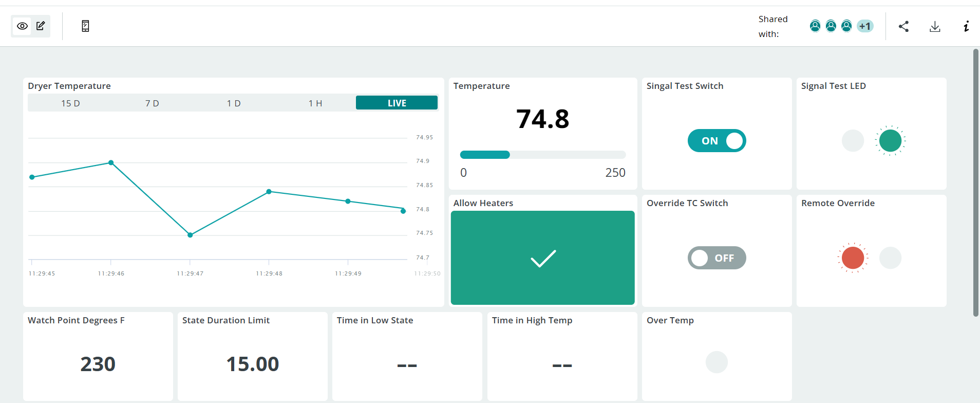
Task: Click the Watch Point value 230
Action: [98, 364]
